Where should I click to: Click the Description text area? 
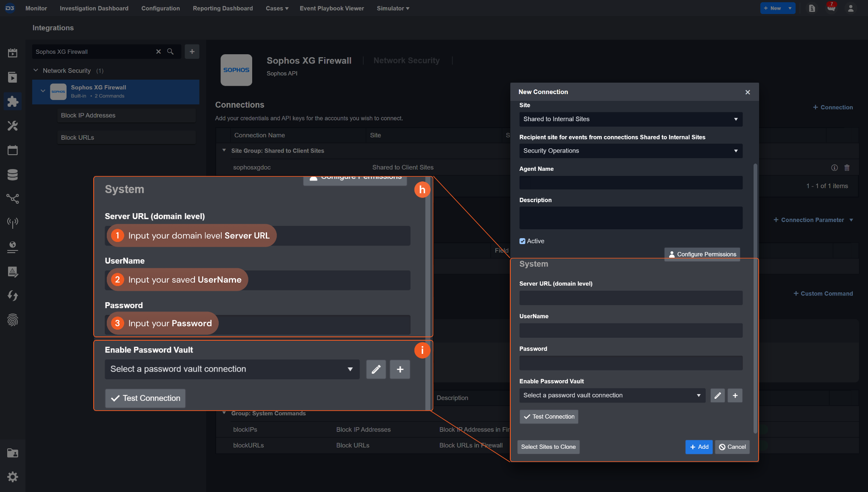(x=631, y=218)
